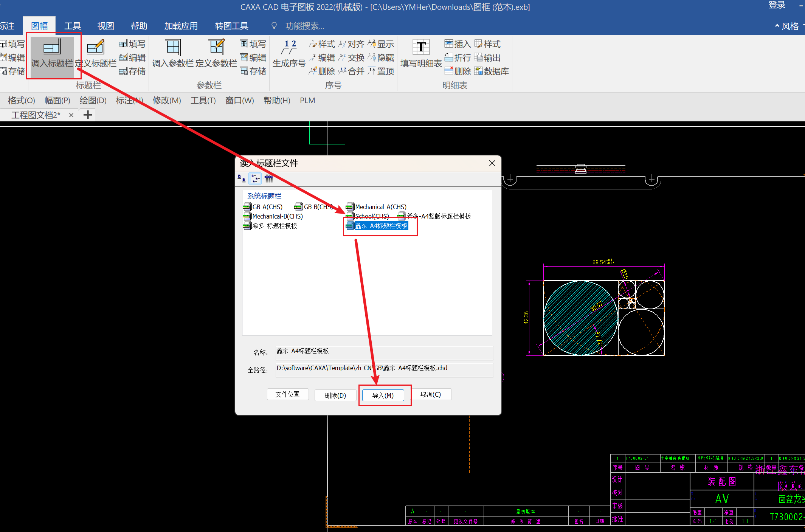Open the 视图 ribbon tab
805x532 pixels.
[x=106, y=26]
